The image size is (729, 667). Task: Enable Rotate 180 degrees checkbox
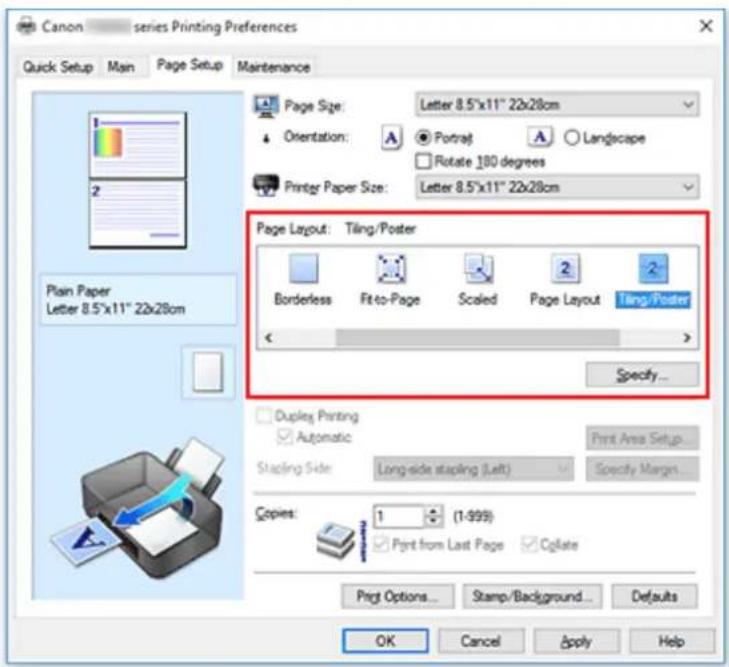(423, 161)
